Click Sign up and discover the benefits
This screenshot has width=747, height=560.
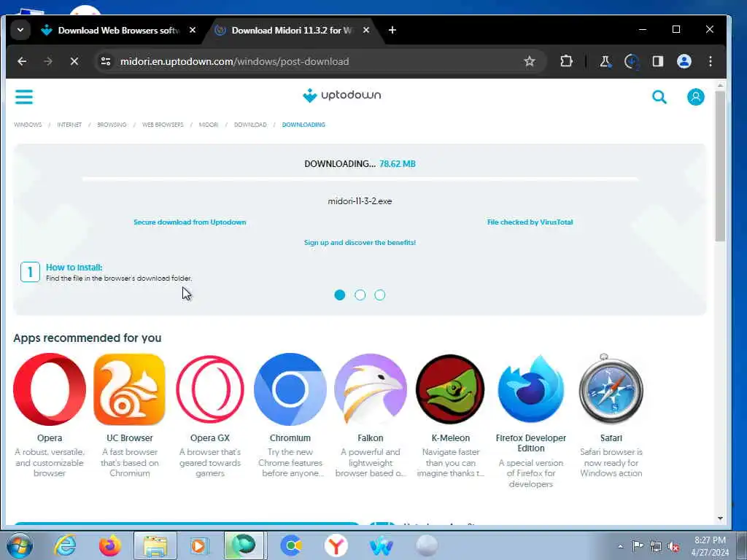(360, 242)
